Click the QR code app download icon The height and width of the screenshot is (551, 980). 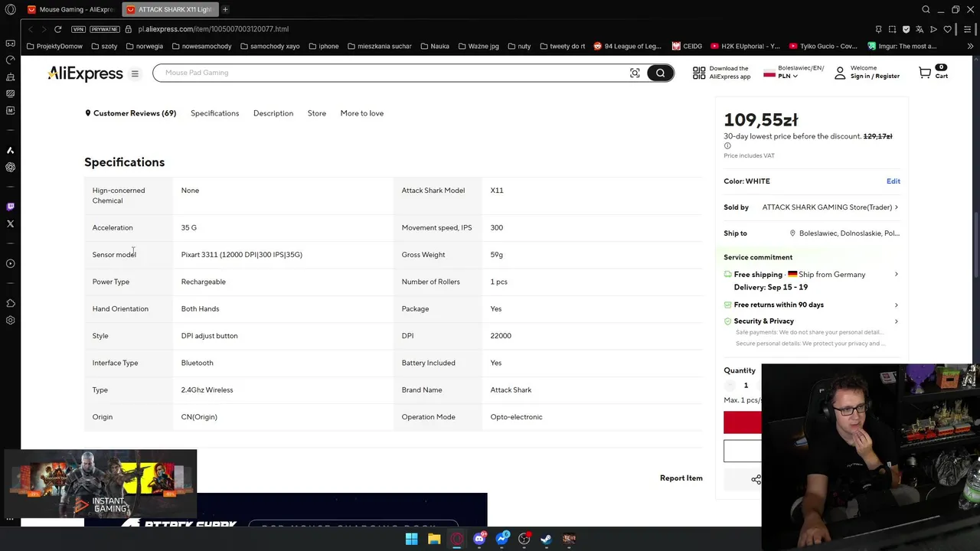[699, 73]
